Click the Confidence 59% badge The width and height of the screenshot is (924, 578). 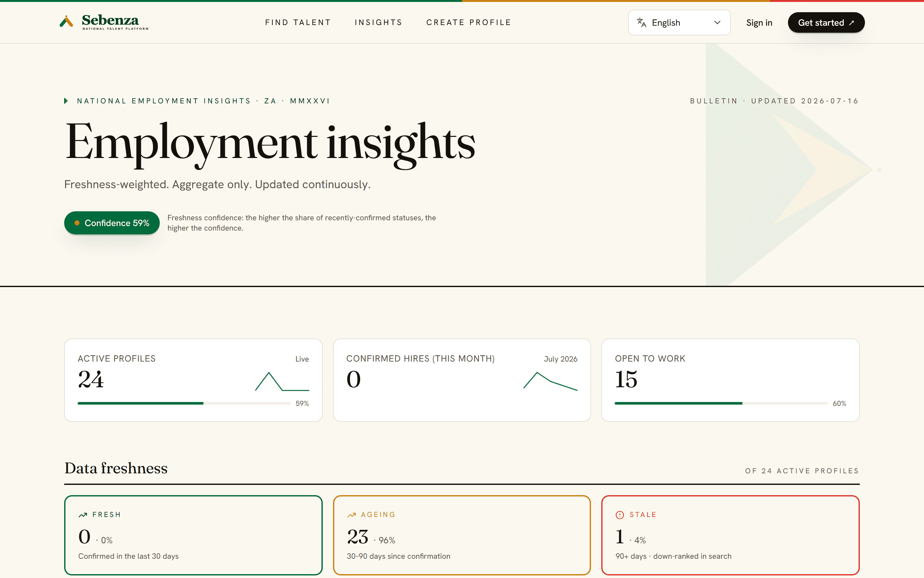(x=112, y=223)
